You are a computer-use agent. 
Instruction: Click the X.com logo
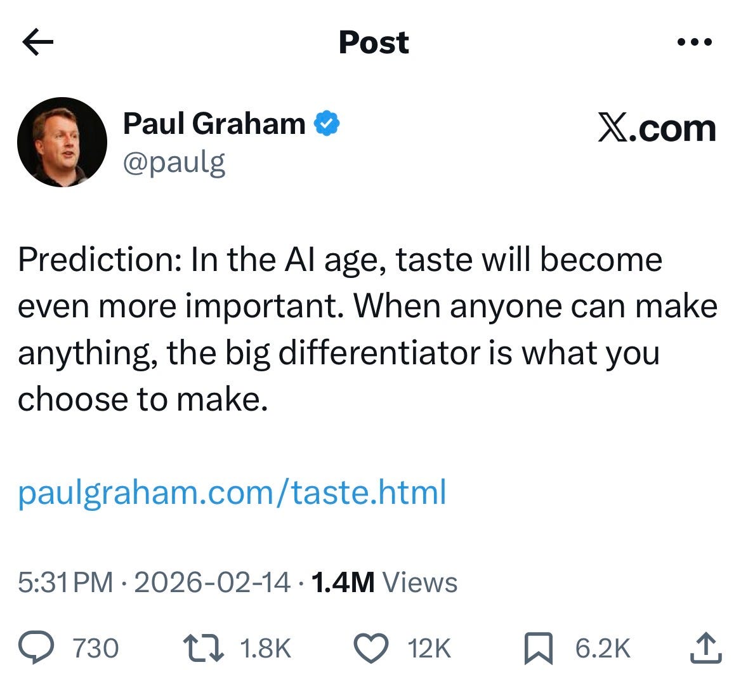(657, 128)
